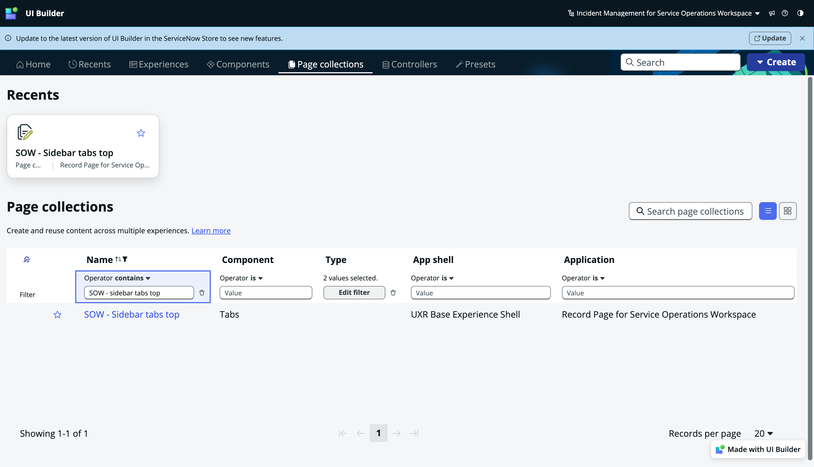Focus the Search page collections field
Screen dimensions: 814x467
[x=690, y=211]
